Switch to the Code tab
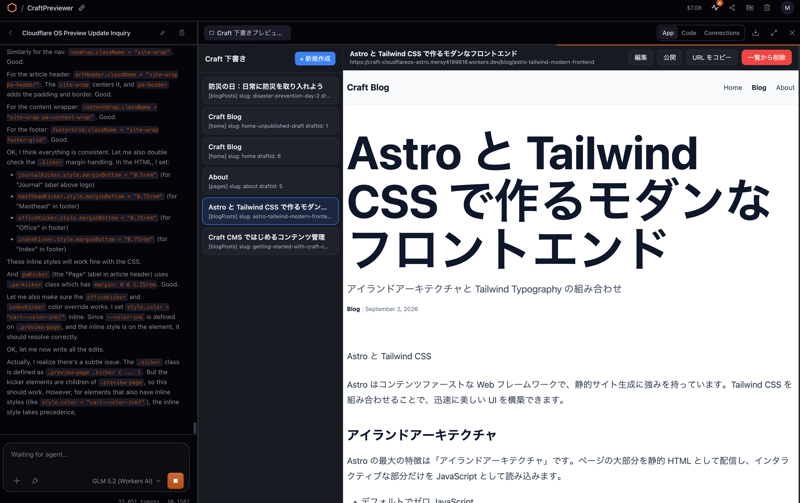 coord(689,33)
